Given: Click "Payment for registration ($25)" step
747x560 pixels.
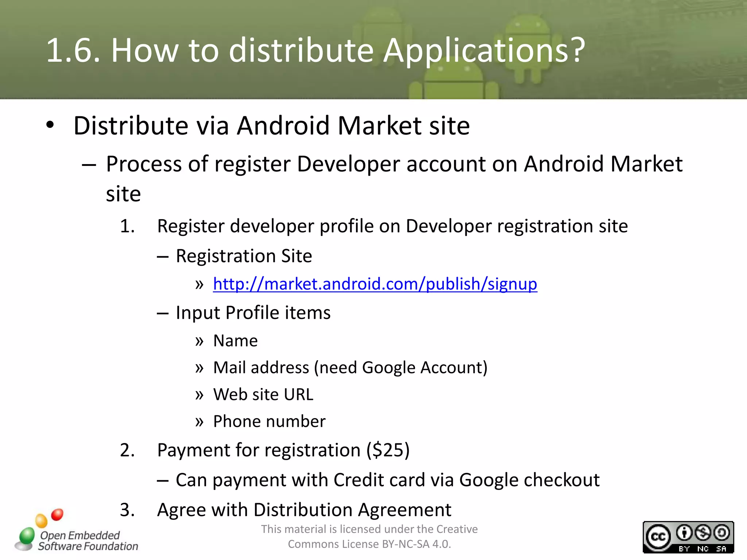Looking at the screenshot, I should (x=283, y=450).
